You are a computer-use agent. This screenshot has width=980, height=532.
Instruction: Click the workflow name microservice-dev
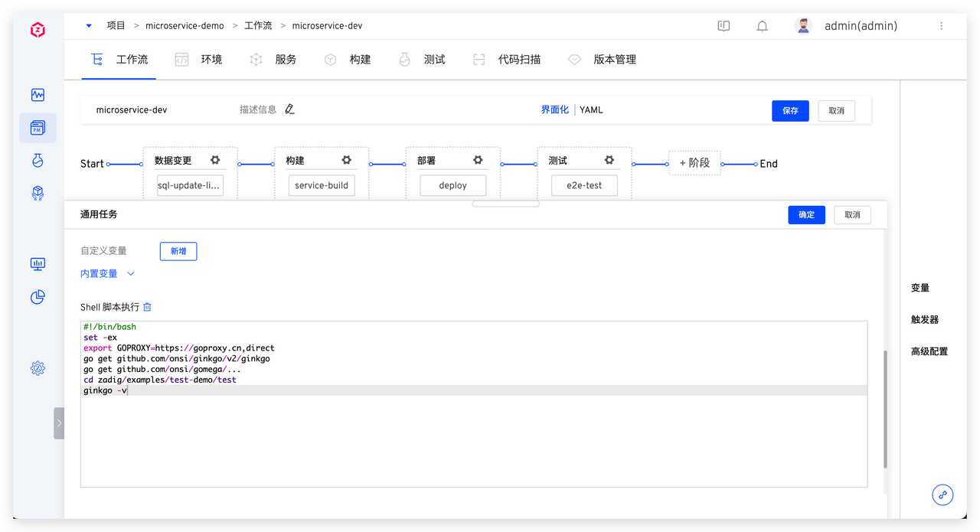[132, 109]
